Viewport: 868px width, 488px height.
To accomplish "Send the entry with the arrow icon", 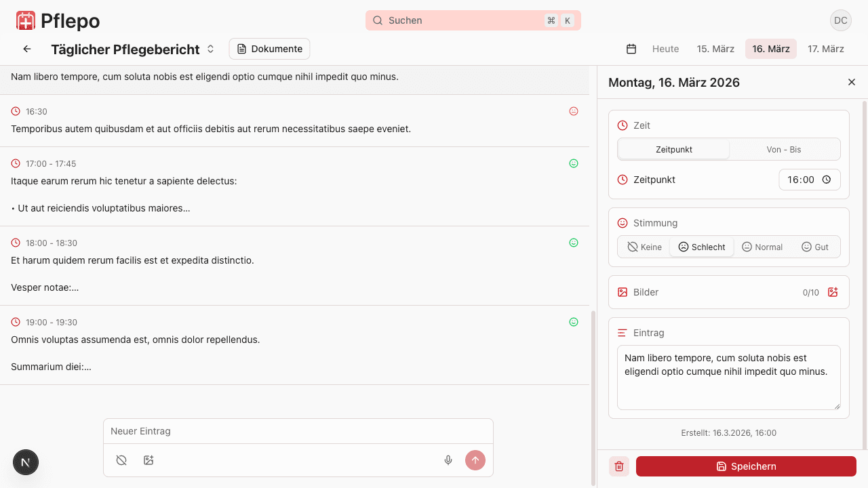I will click(x=475, y=460).
